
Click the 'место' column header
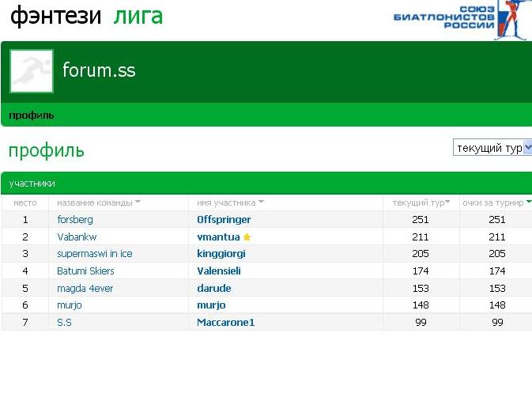(25, 202)
